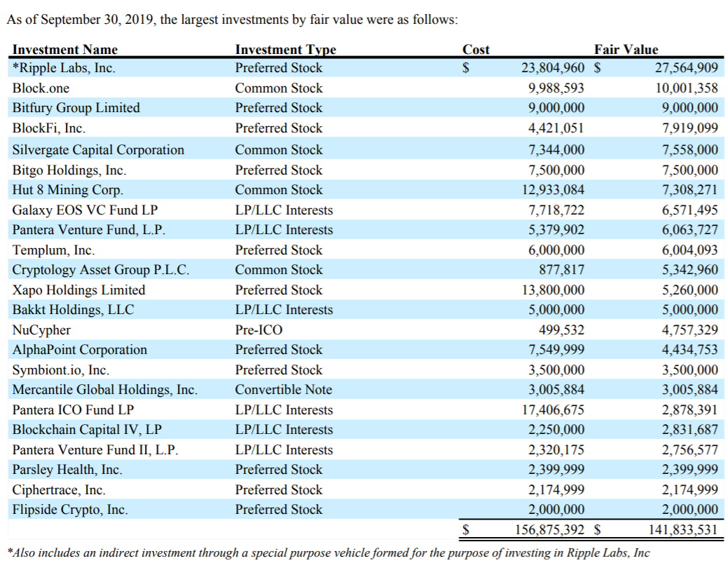Click Pantera ICO fair value 2,878,391
The height and width of the screenshot is (570, 728).
690,410
